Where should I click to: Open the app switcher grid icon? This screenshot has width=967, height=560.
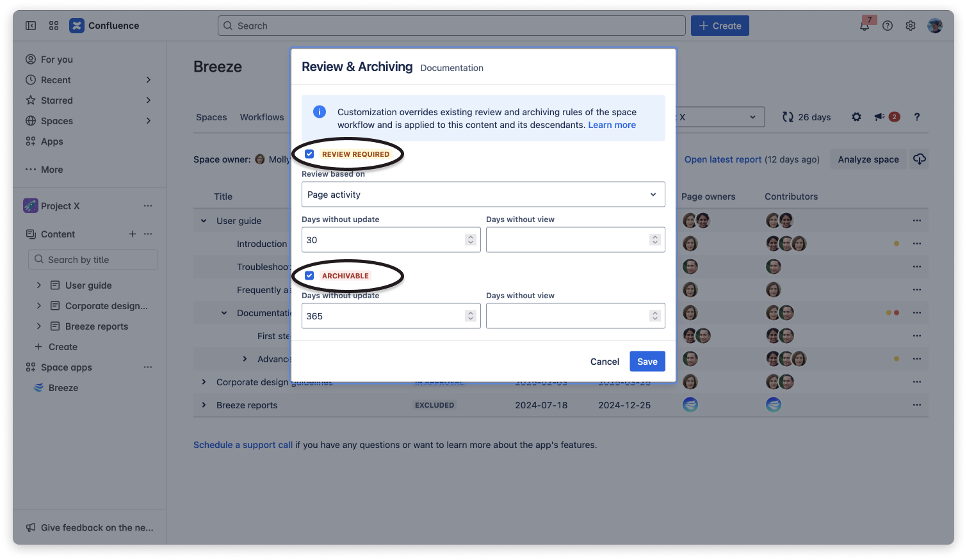tap(54, 26)
